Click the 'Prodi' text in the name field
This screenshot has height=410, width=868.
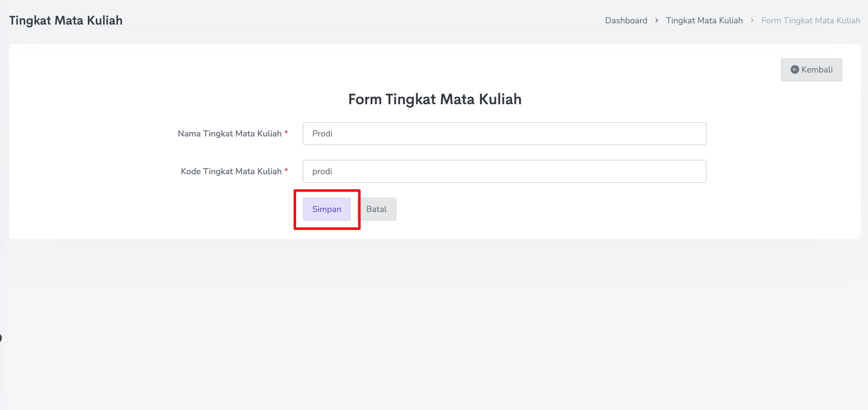tap(322, 134)
